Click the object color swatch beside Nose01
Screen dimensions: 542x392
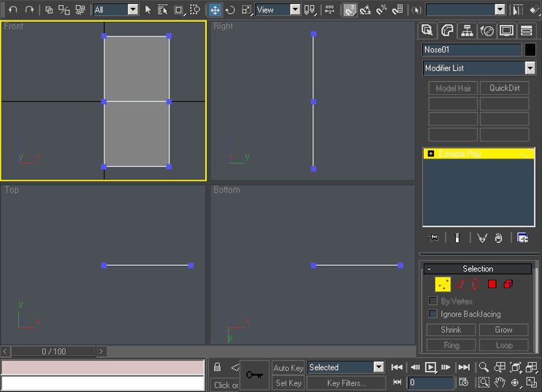(530, 50)
